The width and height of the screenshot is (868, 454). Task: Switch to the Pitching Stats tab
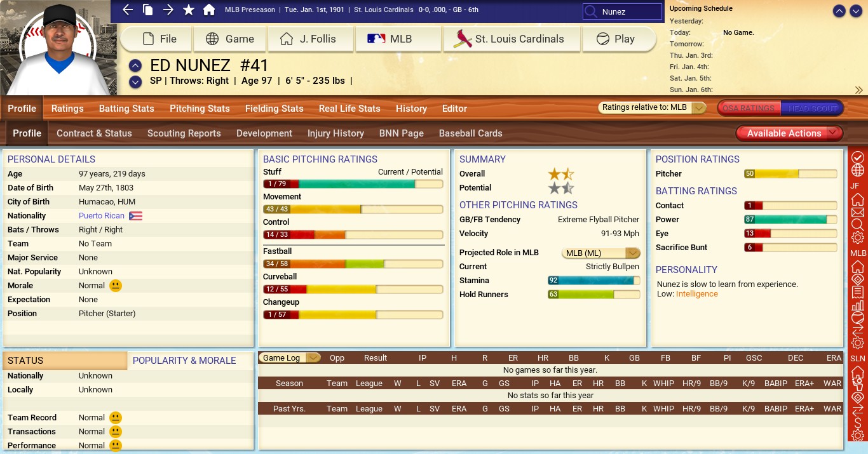(x=200, y=109)
